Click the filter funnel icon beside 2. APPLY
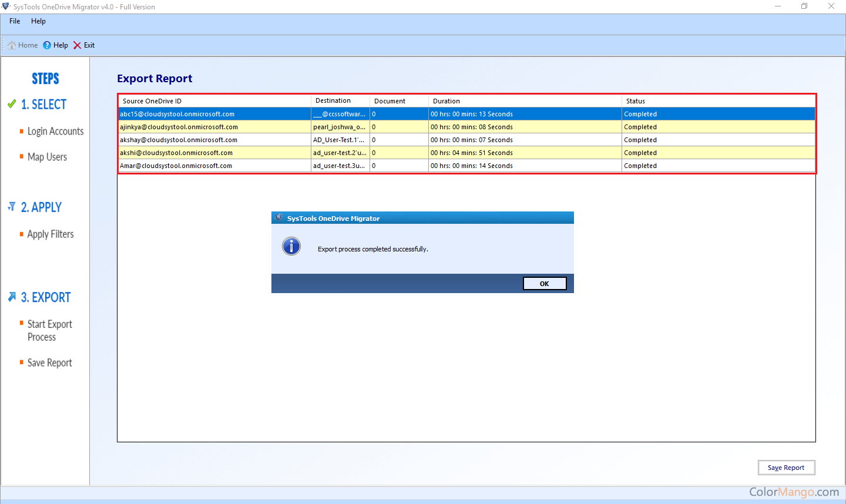Viewport: 846px width, 504px height. point(12,207)
